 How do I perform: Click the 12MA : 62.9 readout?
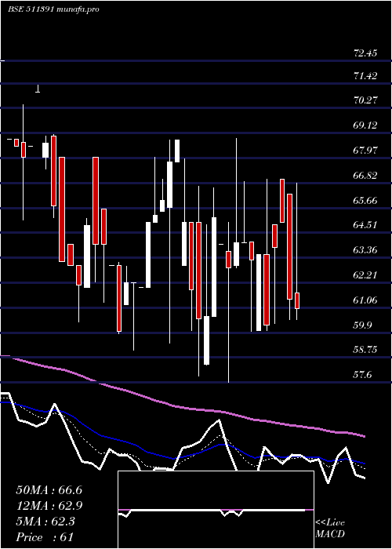pyautogui.click(x=49, y=506)
